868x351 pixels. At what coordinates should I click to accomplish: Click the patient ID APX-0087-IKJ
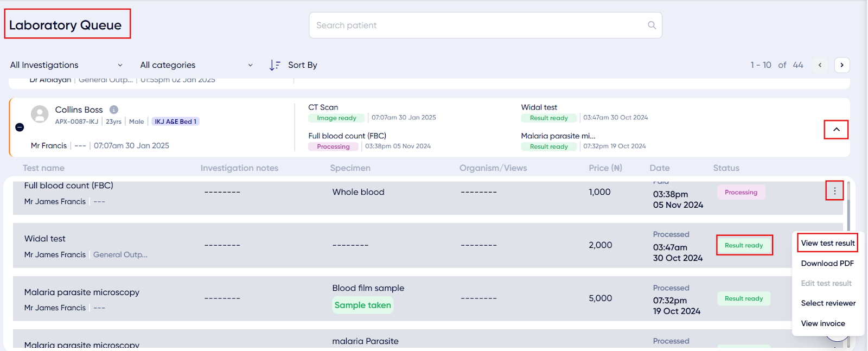[x=76, y=122]
